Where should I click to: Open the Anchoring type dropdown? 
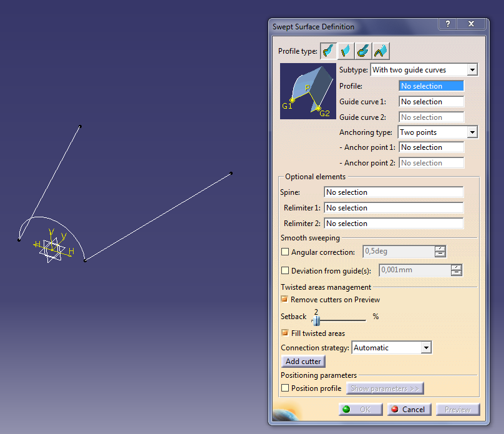[x=473, y=132]
